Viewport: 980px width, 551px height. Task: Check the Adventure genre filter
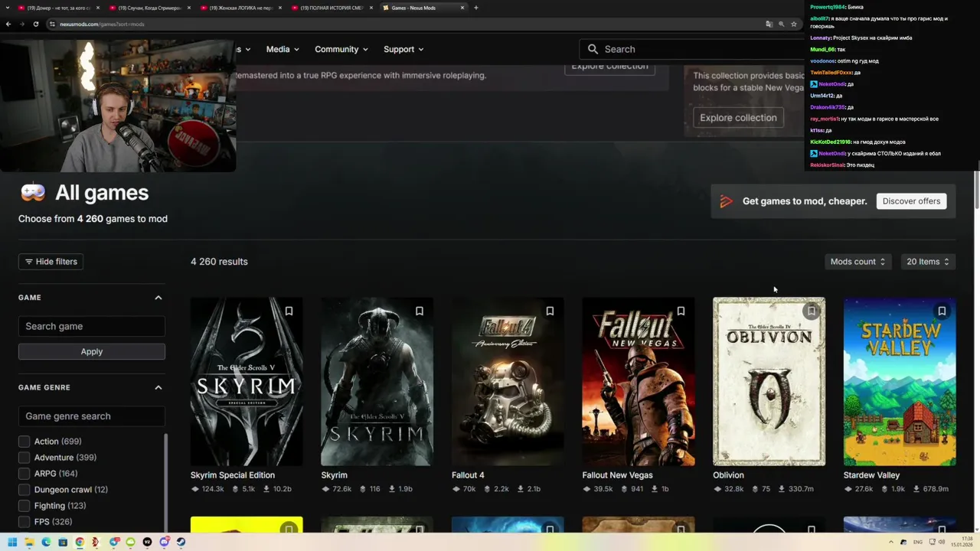pyautogui.click(x=24, y=458)
